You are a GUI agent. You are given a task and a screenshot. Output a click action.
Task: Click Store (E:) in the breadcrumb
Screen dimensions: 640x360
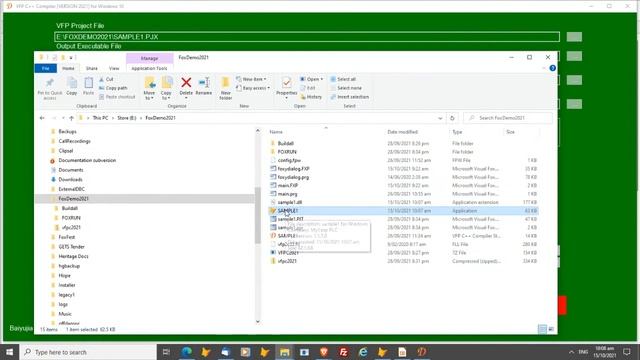127,118
